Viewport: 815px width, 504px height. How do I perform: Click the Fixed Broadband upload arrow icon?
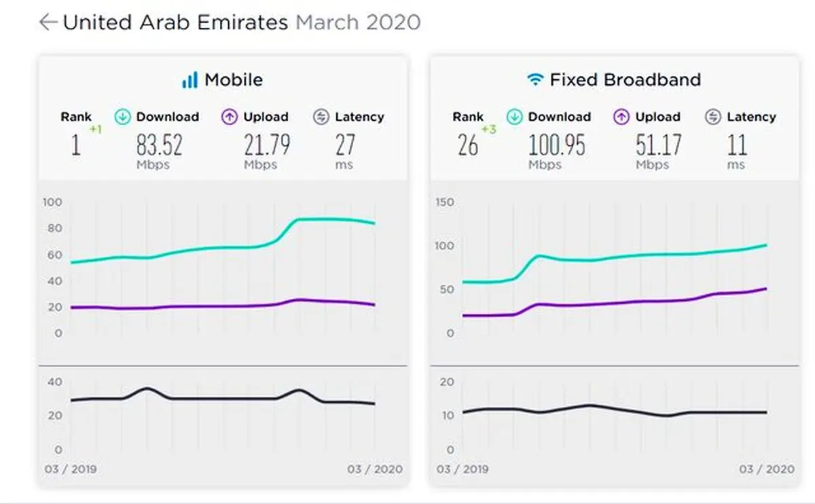click(621, 117)
